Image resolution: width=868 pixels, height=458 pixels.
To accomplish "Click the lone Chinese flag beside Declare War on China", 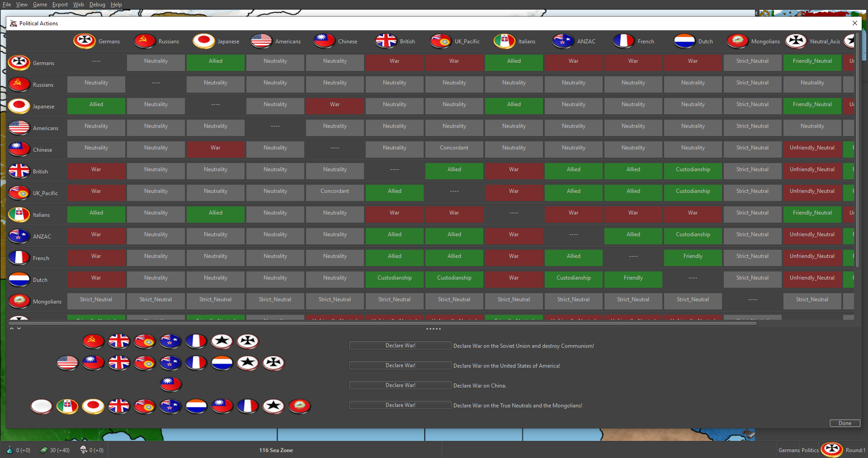I will pos(171,385).
